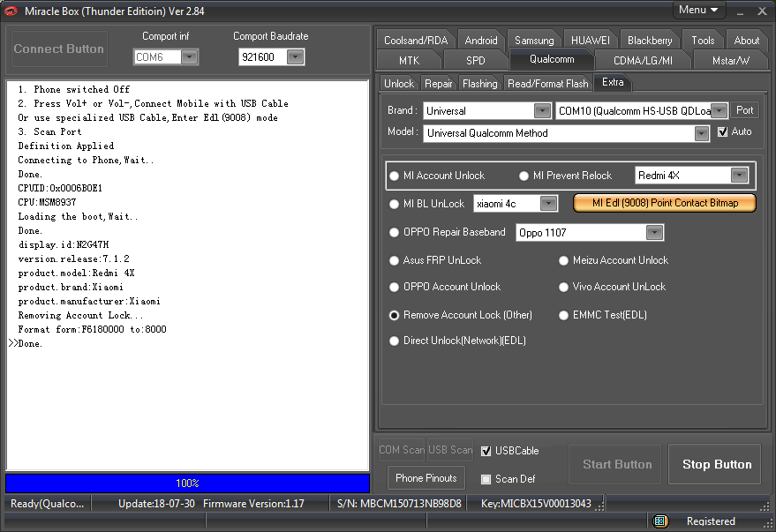Open the Menu dropdown in title bar
Viewport: 776px width, 532px height.
click(x=698, y=10)
